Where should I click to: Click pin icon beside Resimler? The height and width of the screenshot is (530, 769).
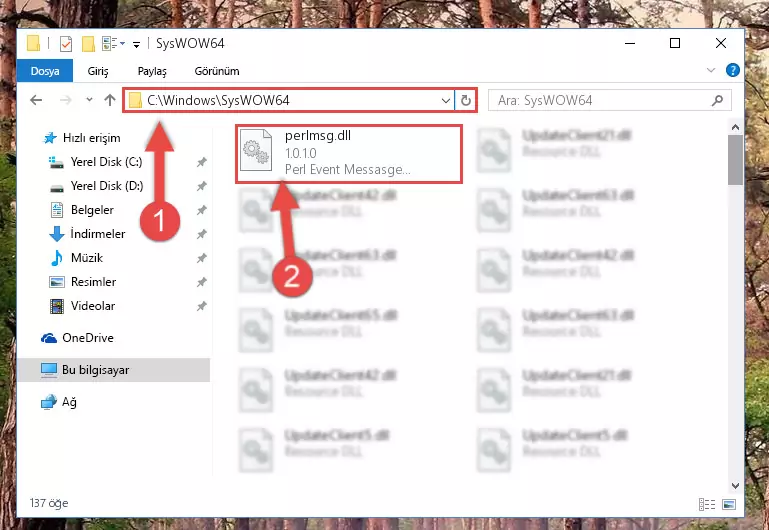[201, 282]
